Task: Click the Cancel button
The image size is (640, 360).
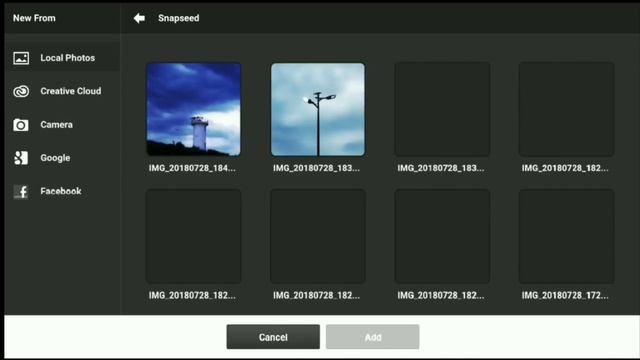Action: [x=273, y=337]
